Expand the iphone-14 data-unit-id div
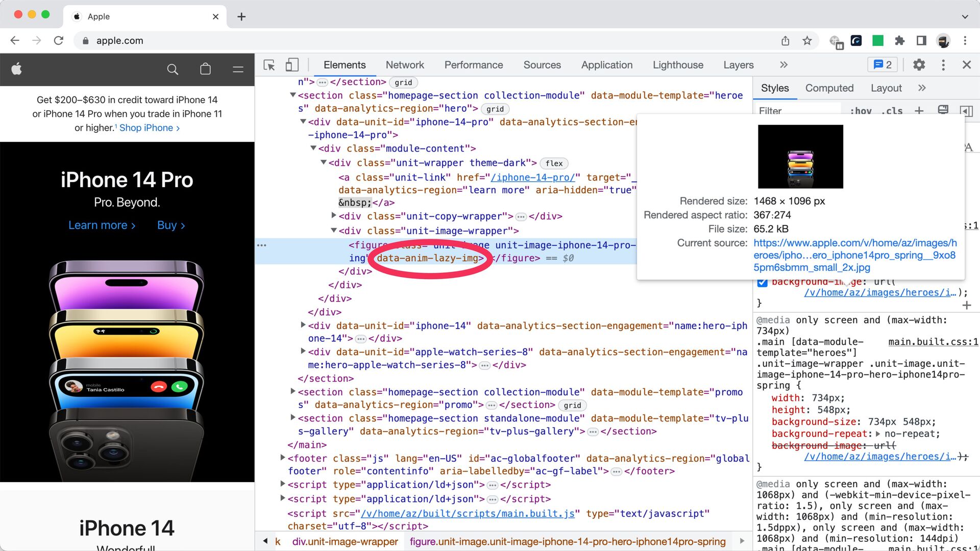Image resolution: width=980 pixels, height=551 pixels. tap(303, 325)
